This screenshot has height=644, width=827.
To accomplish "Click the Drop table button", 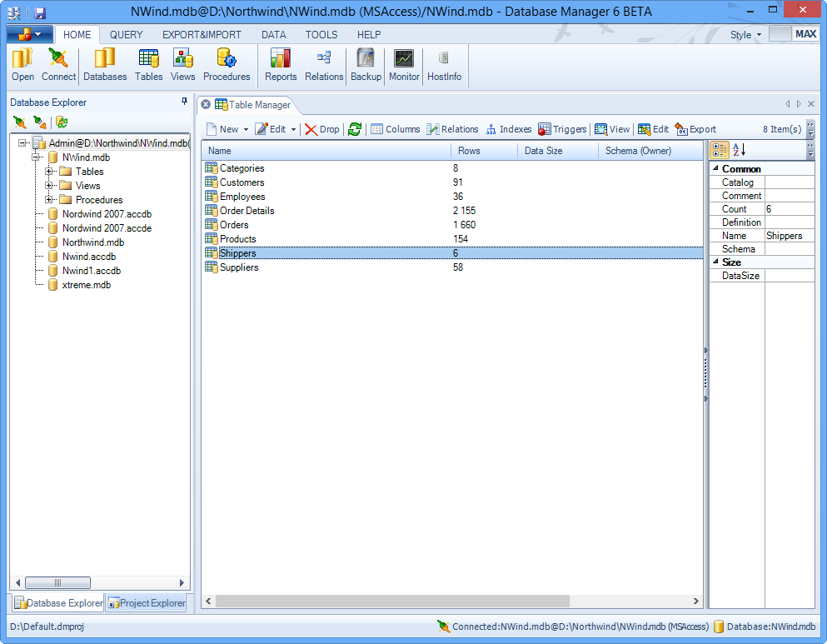I will [x=322, y=129].
